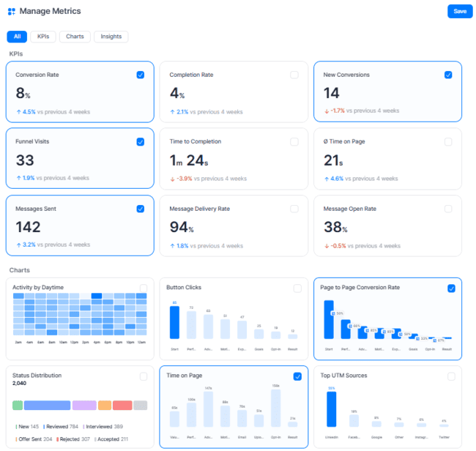The image size is (476, 451).
Task: Click the Charts section heading
Action: (x=20, y=270)
